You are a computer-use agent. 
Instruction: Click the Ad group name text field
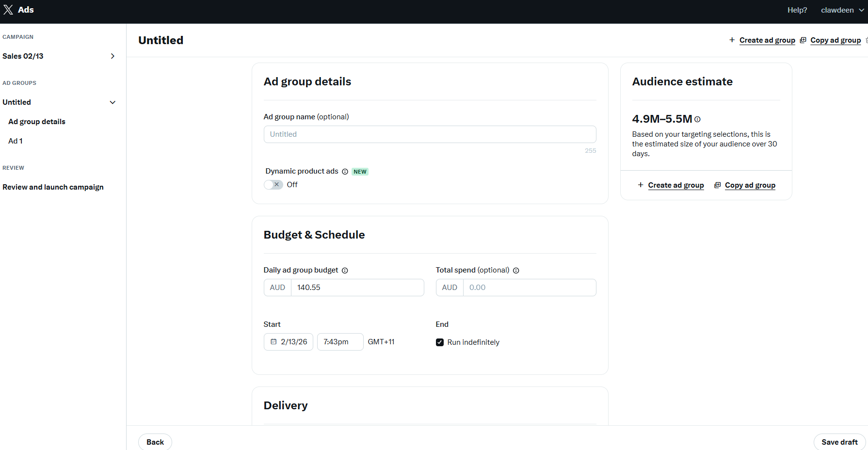point(430,134)
